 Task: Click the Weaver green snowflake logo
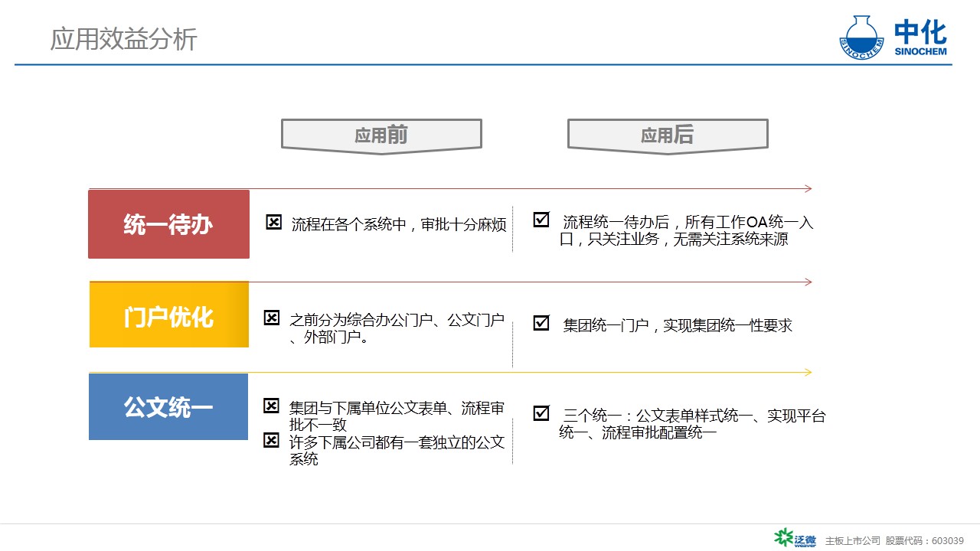(784, 537)
